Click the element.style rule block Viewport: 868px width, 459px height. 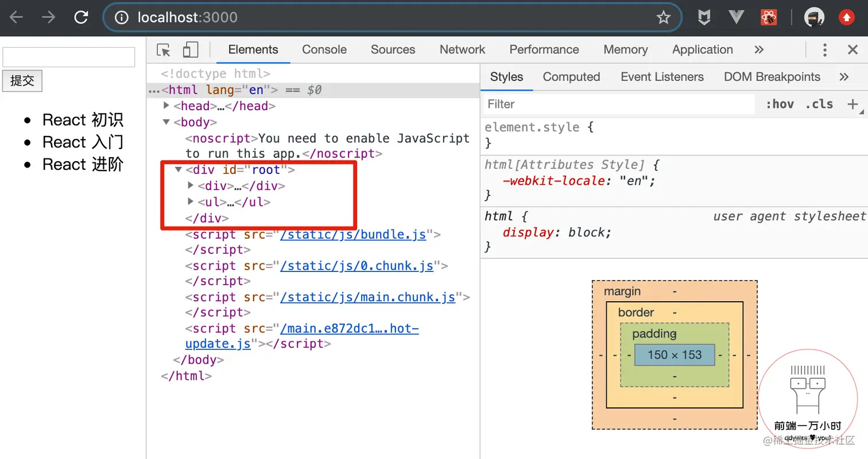click(674, 135)
